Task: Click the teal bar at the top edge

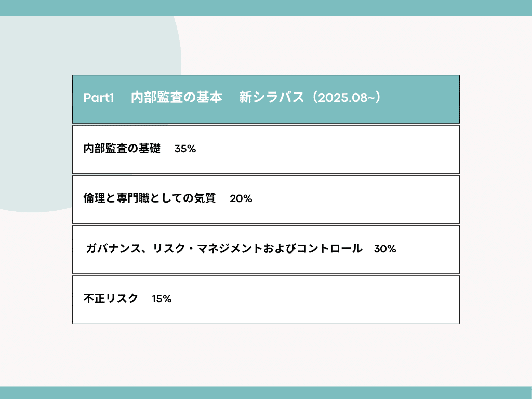Action: pyautogui.click(x=266, y=7)
